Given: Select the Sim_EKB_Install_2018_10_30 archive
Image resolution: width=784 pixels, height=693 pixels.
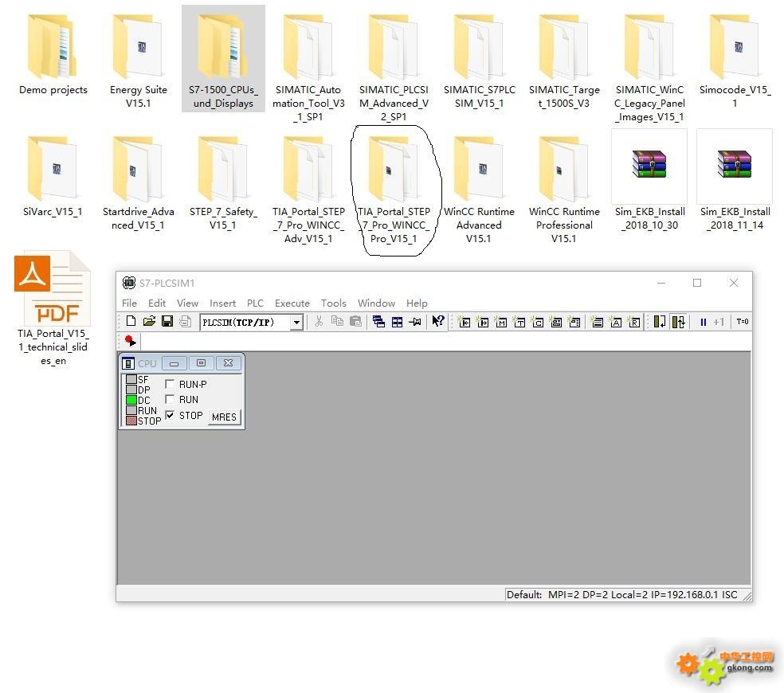Looking at the screenshot, I should pos(649,181).
